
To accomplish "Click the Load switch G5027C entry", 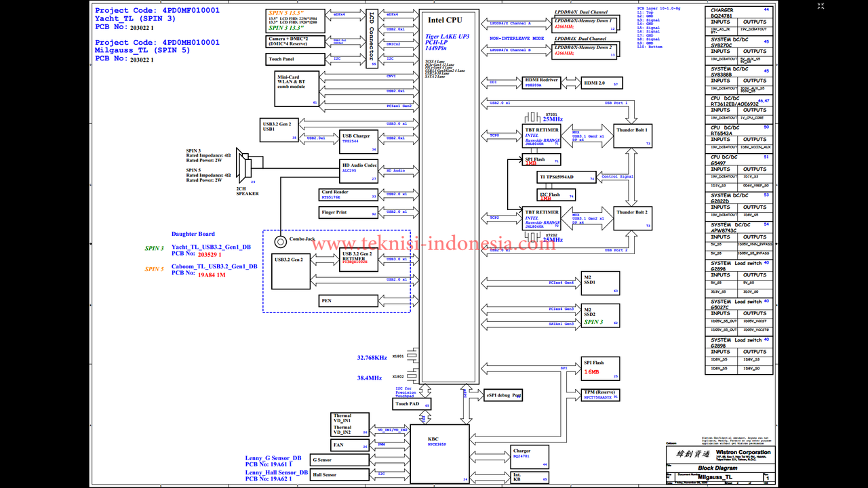I will 740,304.
